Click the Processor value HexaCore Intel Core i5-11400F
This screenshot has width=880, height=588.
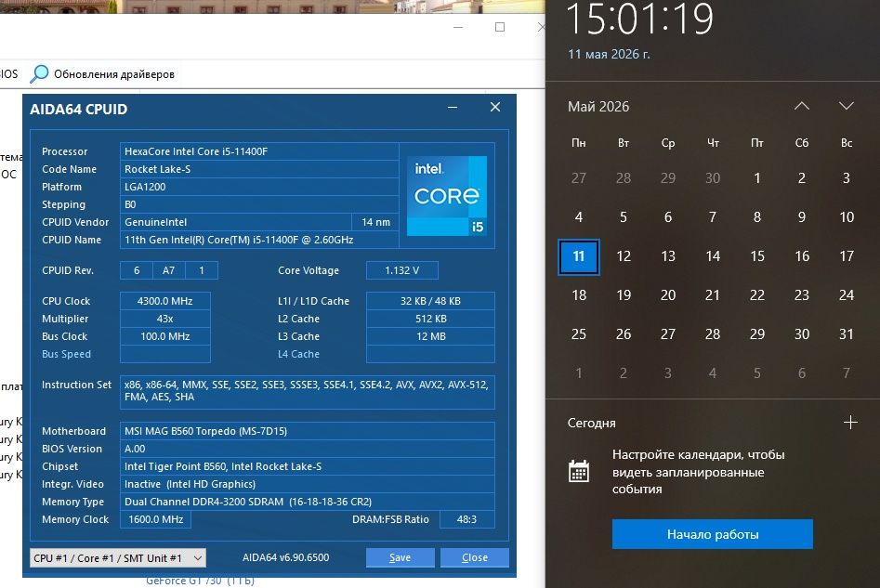pyautogui.click(x=259, y=151)
